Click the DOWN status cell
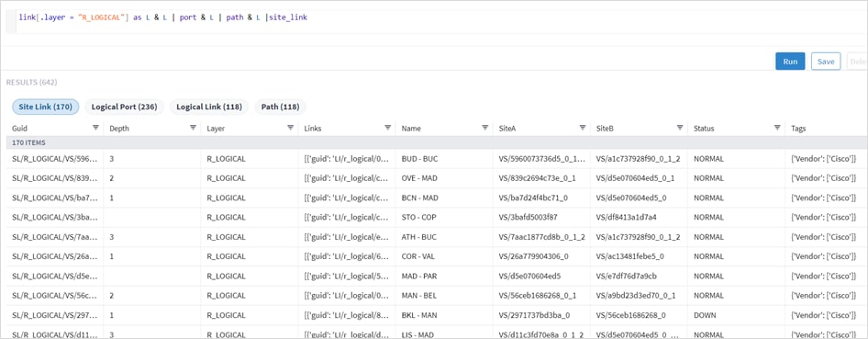Screen dimensions: 868x339 [705, 315]
